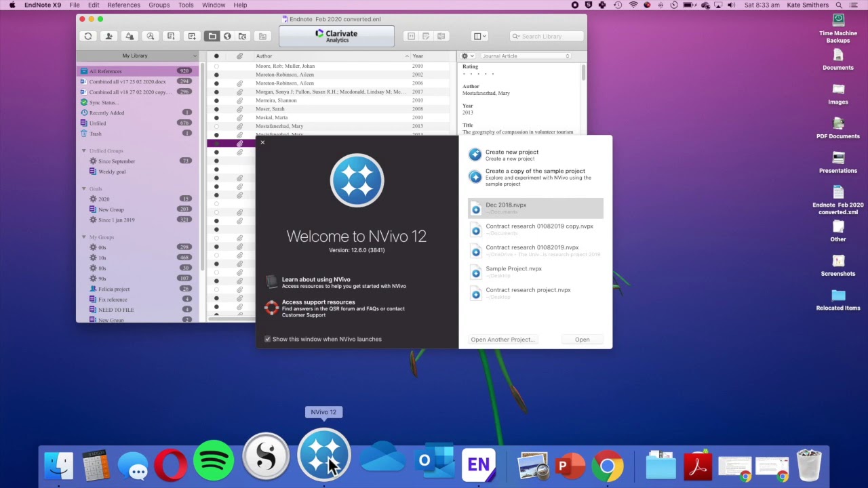Screen dimensions: 868x488
Task: Toggle read status for Mostafanezhad, Mary 2013 row
Action: (216, 126)
